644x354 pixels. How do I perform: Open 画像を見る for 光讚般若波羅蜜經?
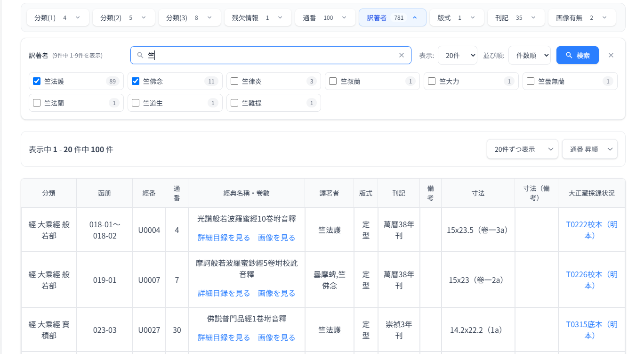(x=277, y=238)
